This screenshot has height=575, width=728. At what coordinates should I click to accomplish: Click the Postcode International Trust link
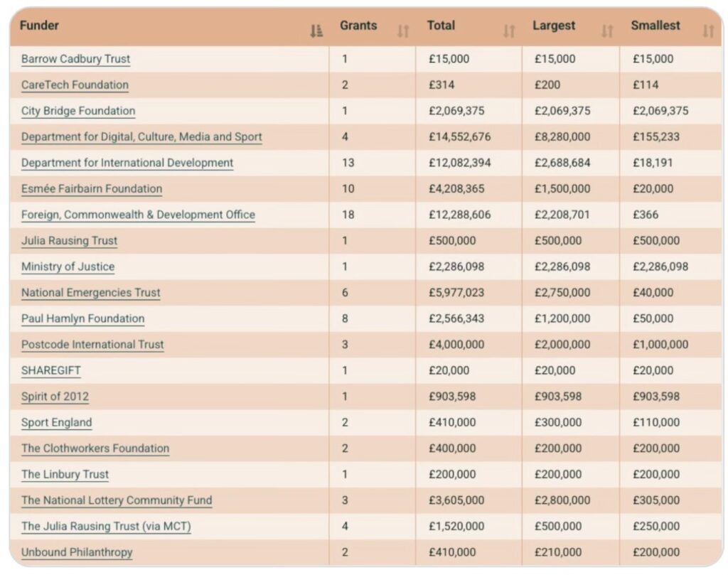(92, 345)
